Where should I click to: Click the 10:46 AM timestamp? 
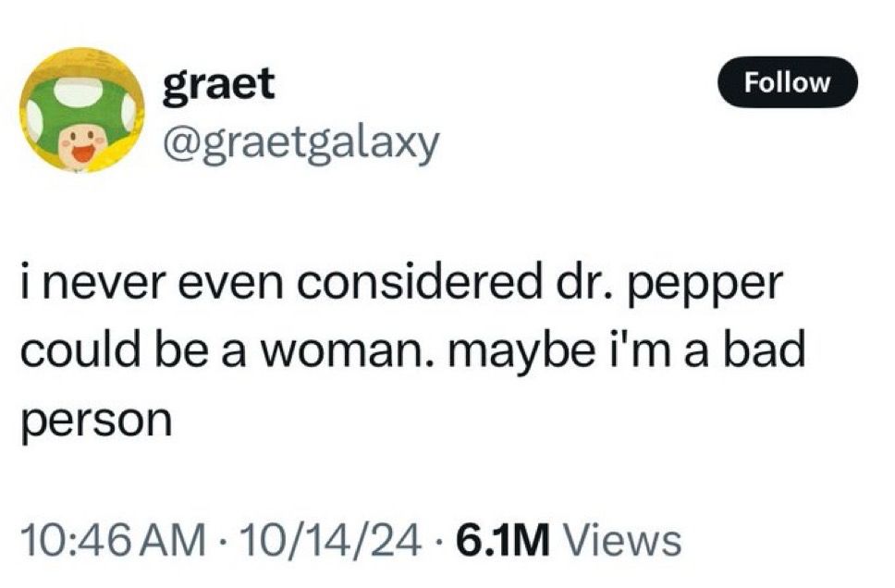coord(113,540)
